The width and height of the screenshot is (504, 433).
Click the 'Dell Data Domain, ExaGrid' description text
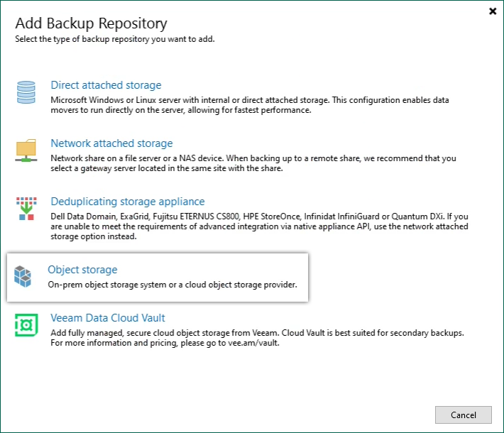[259, 226]
